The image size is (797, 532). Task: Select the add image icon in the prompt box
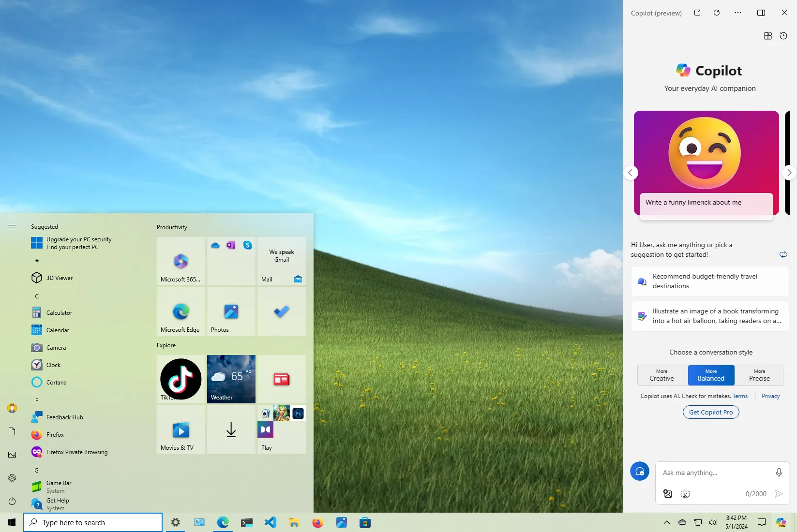click(667, 494)
